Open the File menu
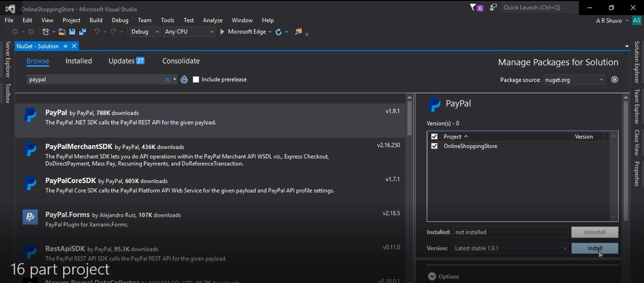The height and width of the screenshot is (283, 644). point(9,20)
